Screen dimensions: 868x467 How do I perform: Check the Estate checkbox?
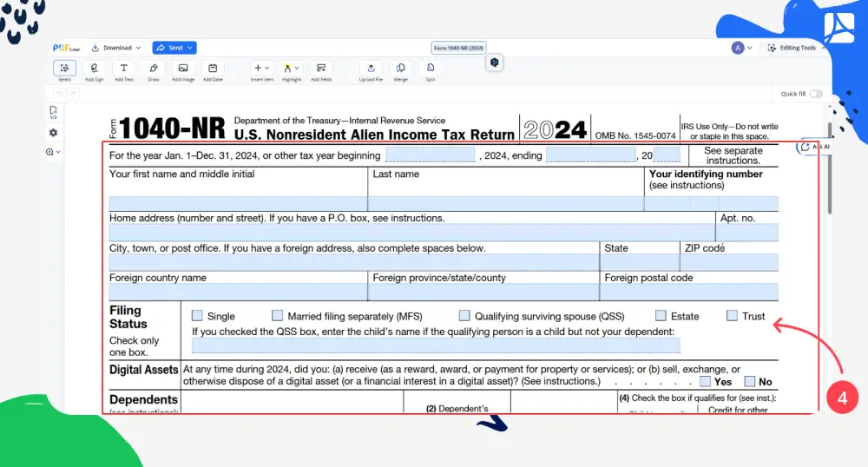(661, 315)
